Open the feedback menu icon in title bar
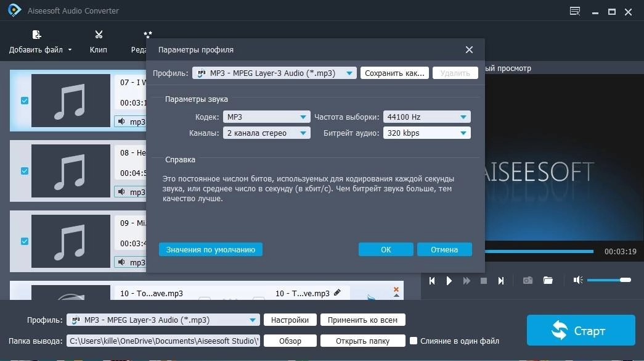The height and width of the screenshot is (361, 644). [x=575, y=11]
